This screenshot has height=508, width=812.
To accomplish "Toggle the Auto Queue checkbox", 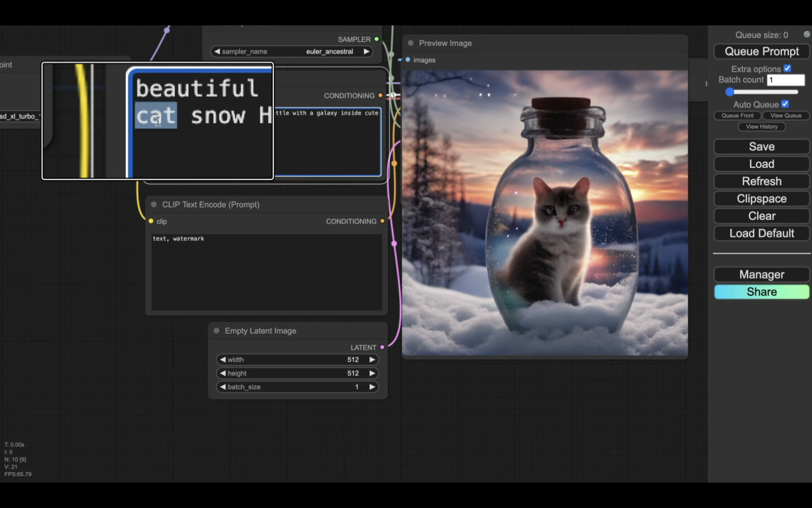I will [785, 104].
